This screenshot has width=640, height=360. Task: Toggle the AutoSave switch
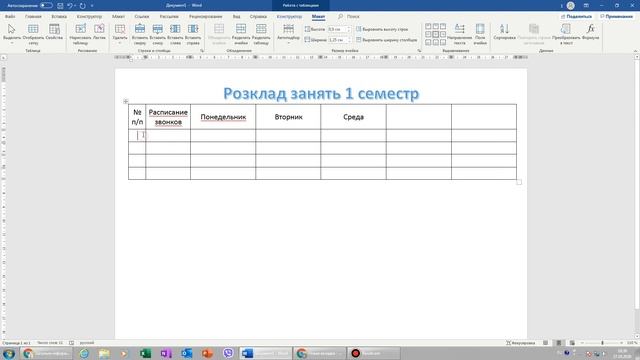[46, 5]
